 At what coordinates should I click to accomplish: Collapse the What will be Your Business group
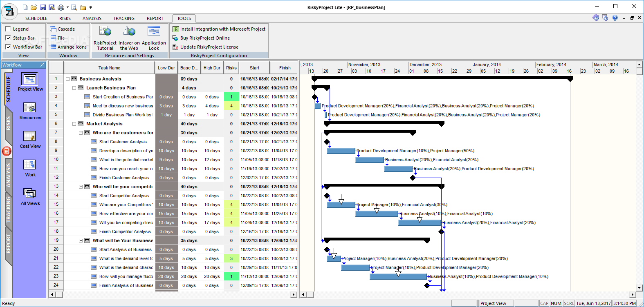click(81, 240)
